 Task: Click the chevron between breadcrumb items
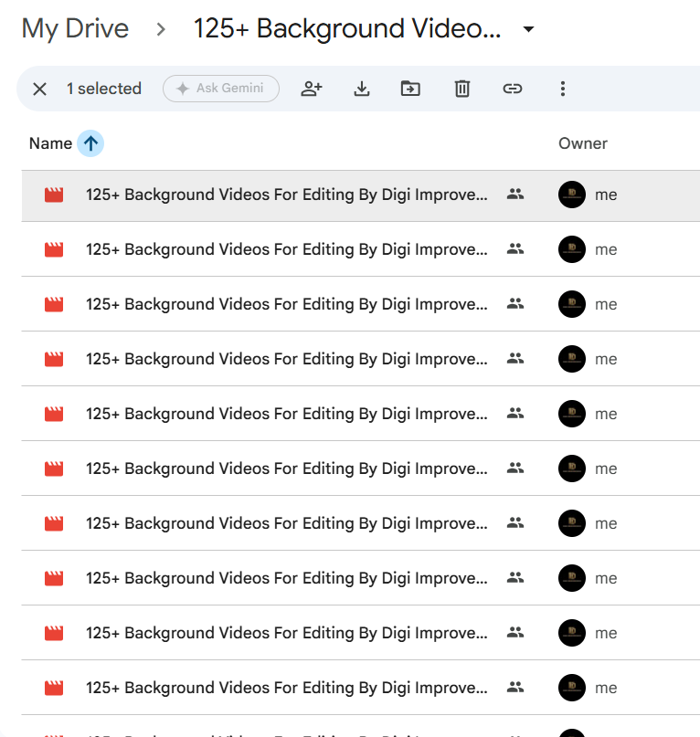click(162, 29)
